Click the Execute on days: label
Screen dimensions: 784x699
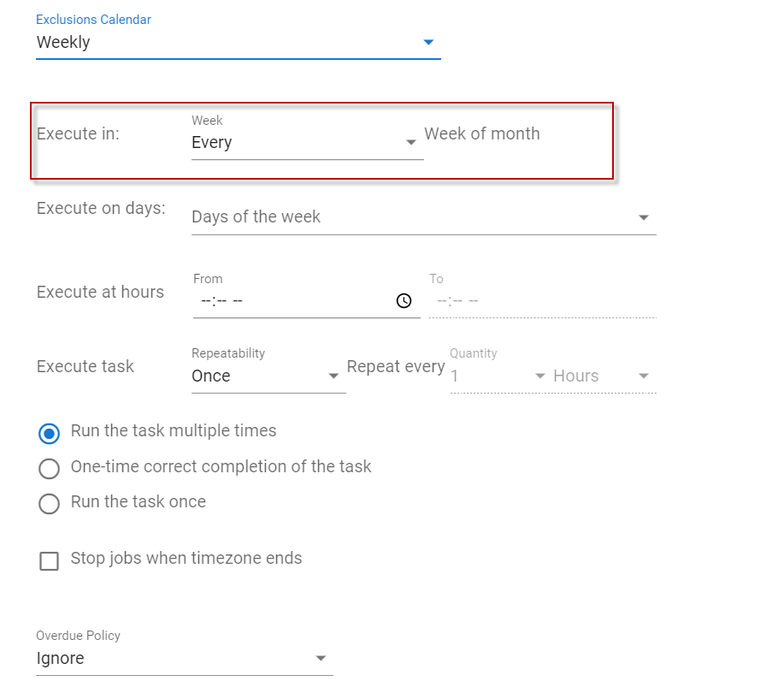101,208
